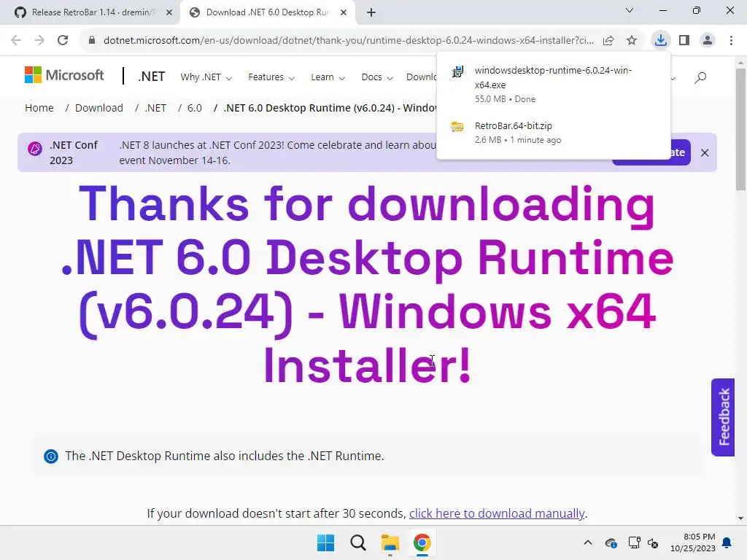
Task: Close the Release RetroBar 1.14 tab
Action: click(x=169, y=12)
